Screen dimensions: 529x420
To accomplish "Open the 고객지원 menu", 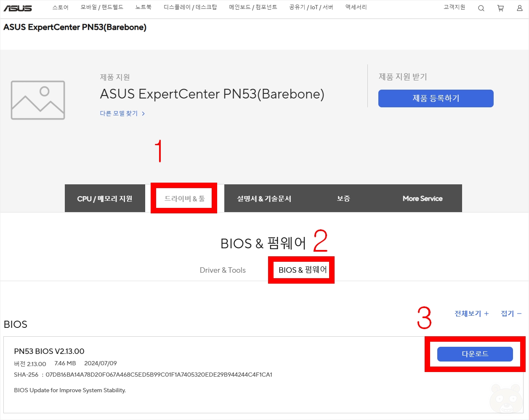I will point(455,7).
